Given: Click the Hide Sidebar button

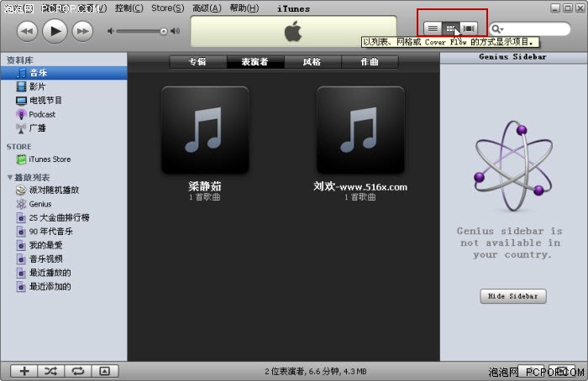Looking at the screenshot, I should coord(513,296).
